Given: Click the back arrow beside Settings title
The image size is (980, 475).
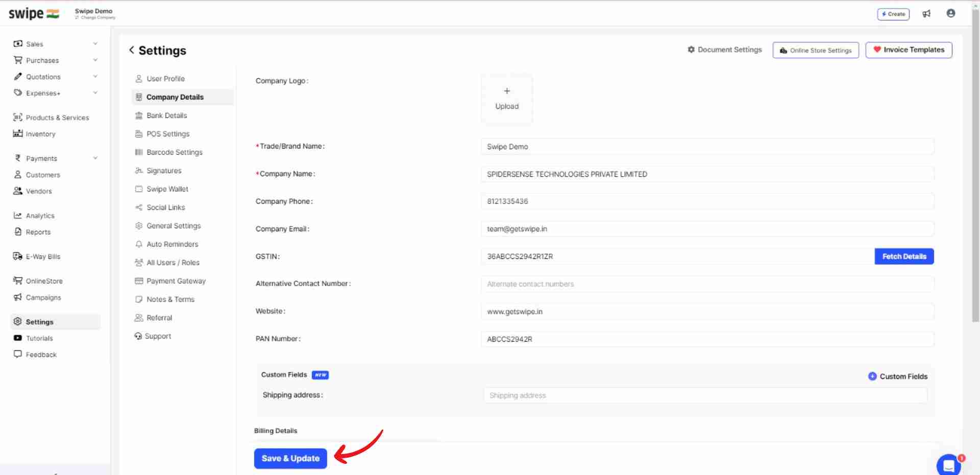Looking at the screenshot, I should (x=132, y=50).
